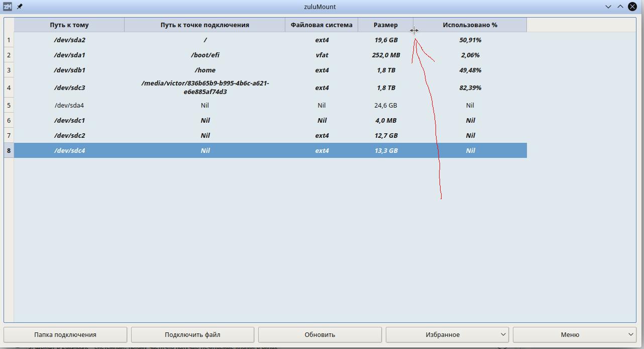The image size is (644, 349).
Task: Sort by Путь к точке подключения header
Action: (x=205, y=25)
